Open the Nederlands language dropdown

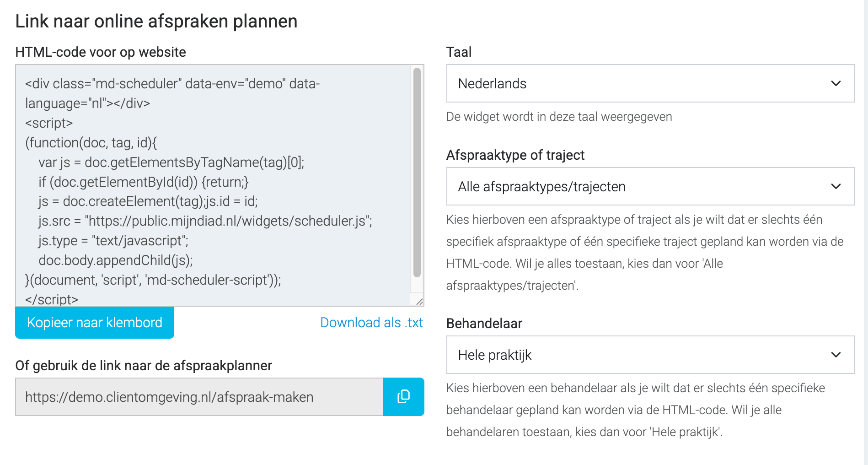pyautogui.click(x=650, y=83)
